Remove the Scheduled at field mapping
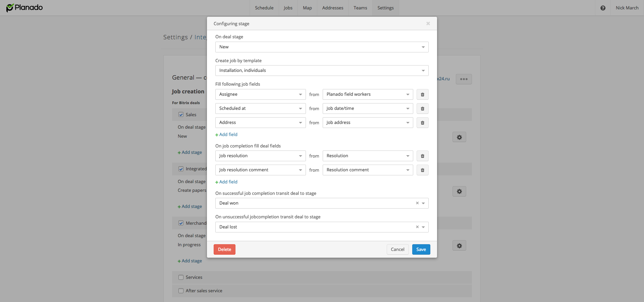 tap(422, 109)
